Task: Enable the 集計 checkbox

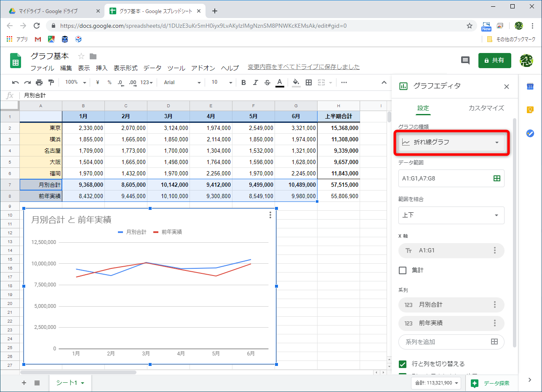Action: 403,270
